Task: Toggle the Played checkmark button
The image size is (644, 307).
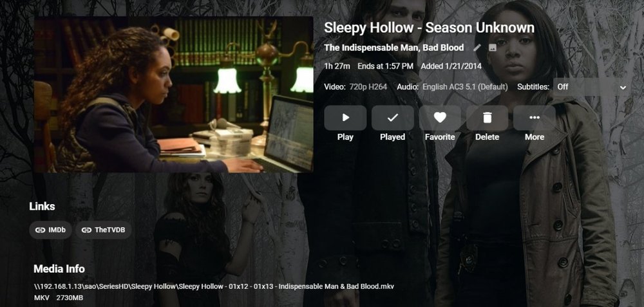Action: (393, 118)
